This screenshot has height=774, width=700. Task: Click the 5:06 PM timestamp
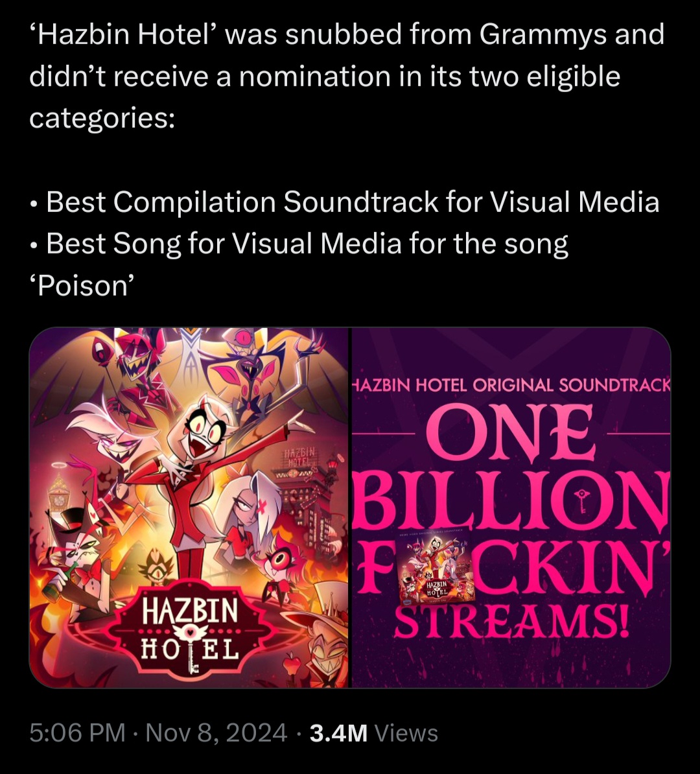click(77, 733)
